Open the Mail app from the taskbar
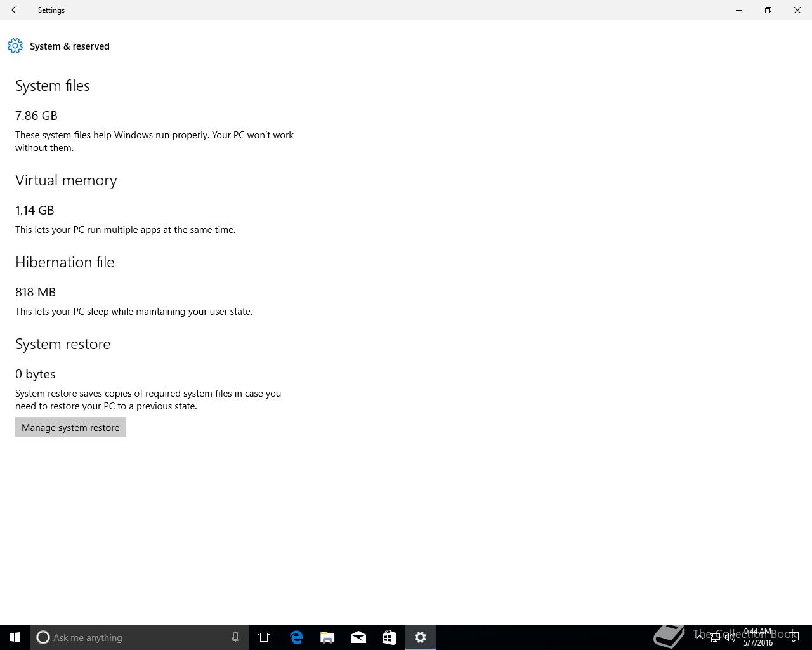 click(358, 637)
